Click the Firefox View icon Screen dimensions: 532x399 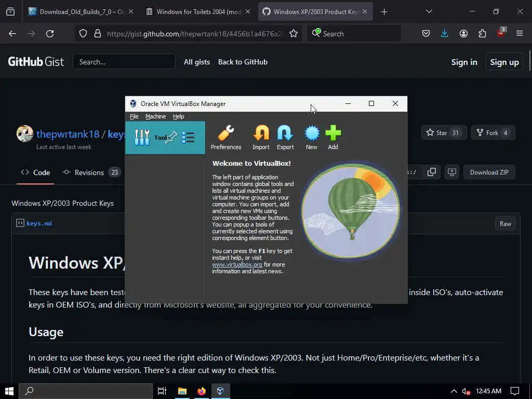pyautogui.click(x=10, y=11)
